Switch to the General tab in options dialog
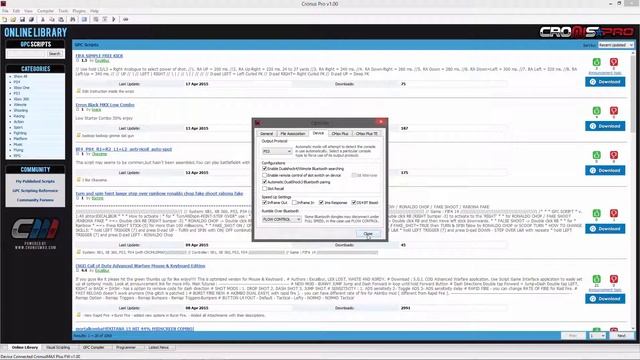This screenshot has height=360, width=640. point(266,133)
